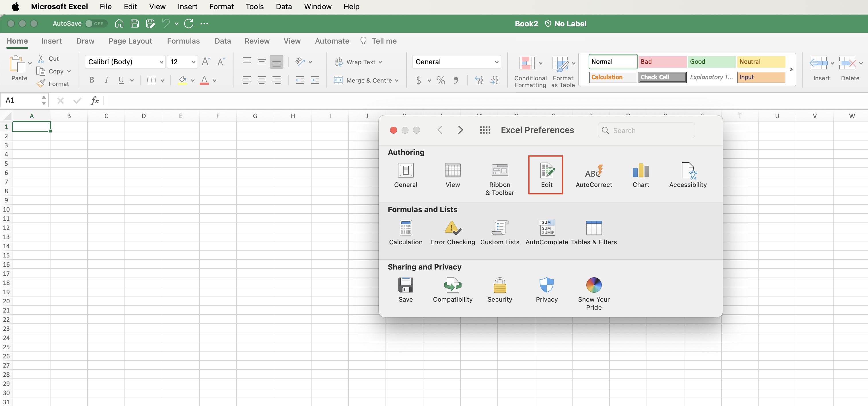Open Tables & Filters preferences
This screenshot has height=406, width=868.
593,233
